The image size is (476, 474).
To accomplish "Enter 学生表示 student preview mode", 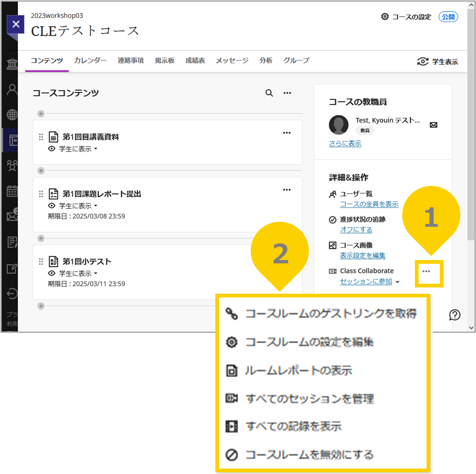I will point(437,61).
